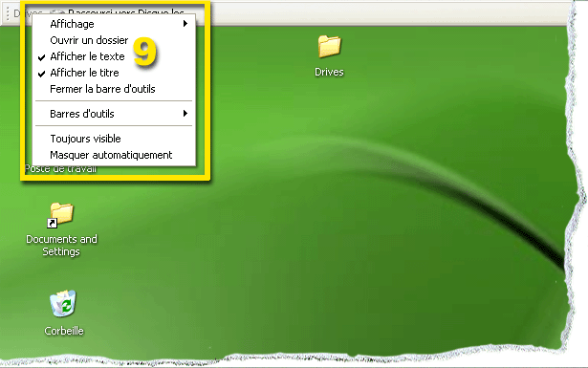Click the Drives label text under folder
Screen dimensions: 588x368
329,72
